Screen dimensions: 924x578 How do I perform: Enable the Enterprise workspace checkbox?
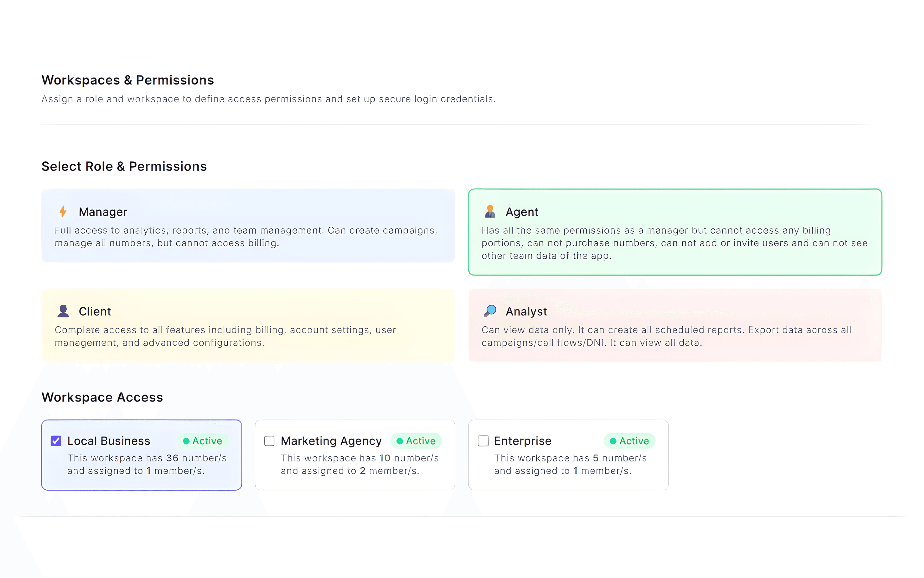483,441
